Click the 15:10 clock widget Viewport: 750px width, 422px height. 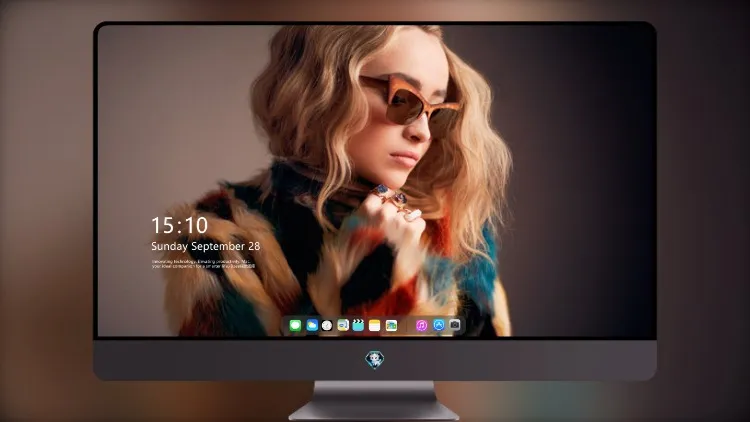(179, 225)
